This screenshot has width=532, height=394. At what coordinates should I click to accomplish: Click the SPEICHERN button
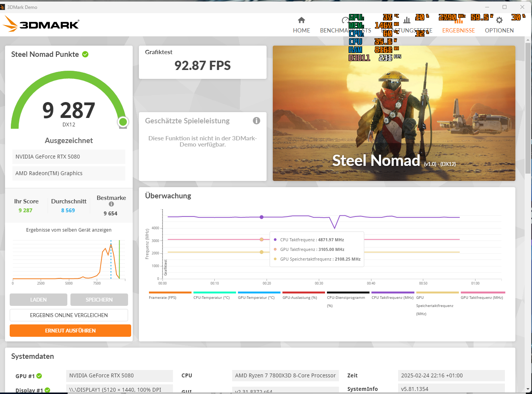click(x=99, y=300)
